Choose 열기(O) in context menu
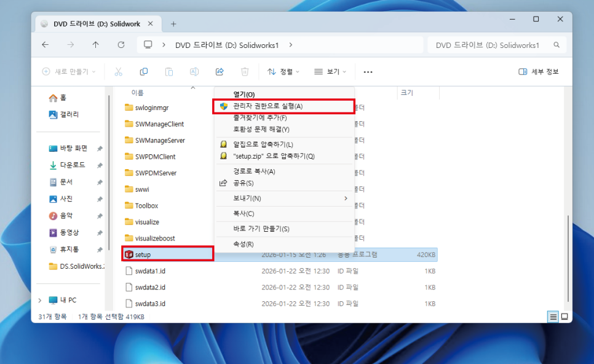 [x=284, y=94]
